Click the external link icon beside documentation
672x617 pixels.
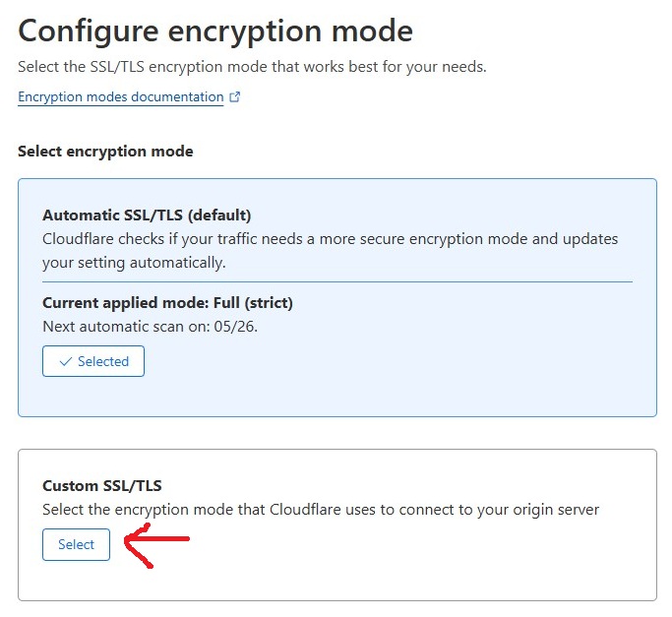(x=234, y=97)
